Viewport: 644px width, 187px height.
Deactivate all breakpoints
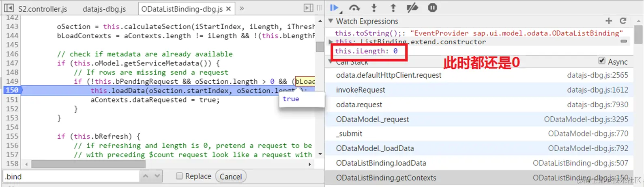412,8
